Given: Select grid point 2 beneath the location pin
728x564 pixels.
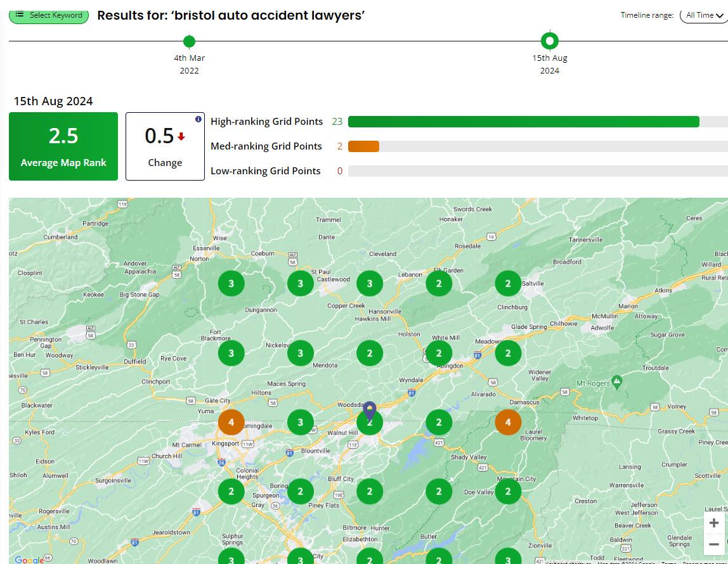Looking at the screenshot, I should [370, 423].
